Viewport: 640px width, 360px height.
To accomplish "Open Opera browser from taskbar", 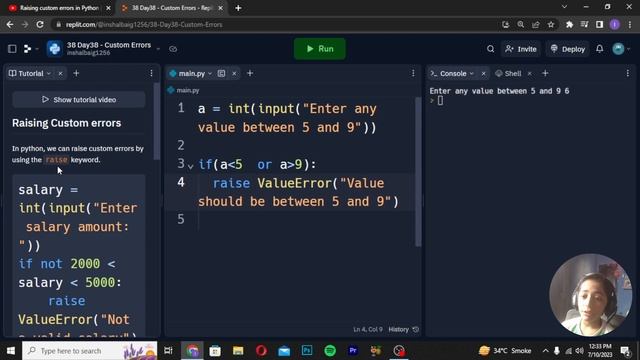I will [x=261, y=351].
